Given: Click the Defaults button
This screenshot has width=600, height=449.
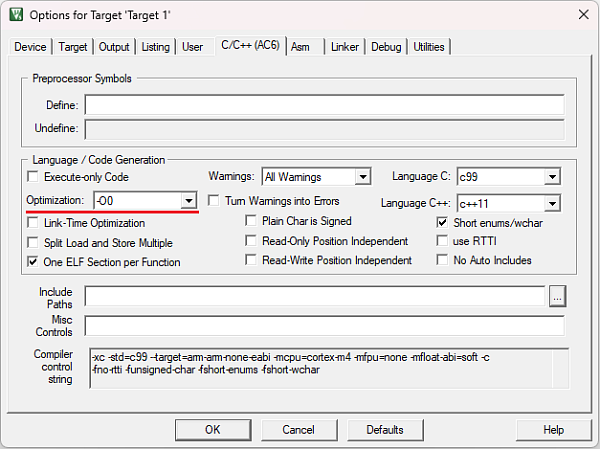Looking at the screenshot, I should 385,429.
